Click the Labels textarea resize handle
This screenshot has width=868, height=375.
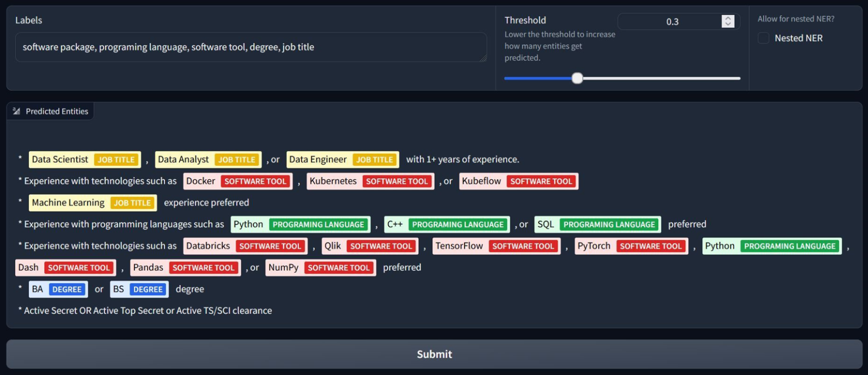tap(483, 58)
